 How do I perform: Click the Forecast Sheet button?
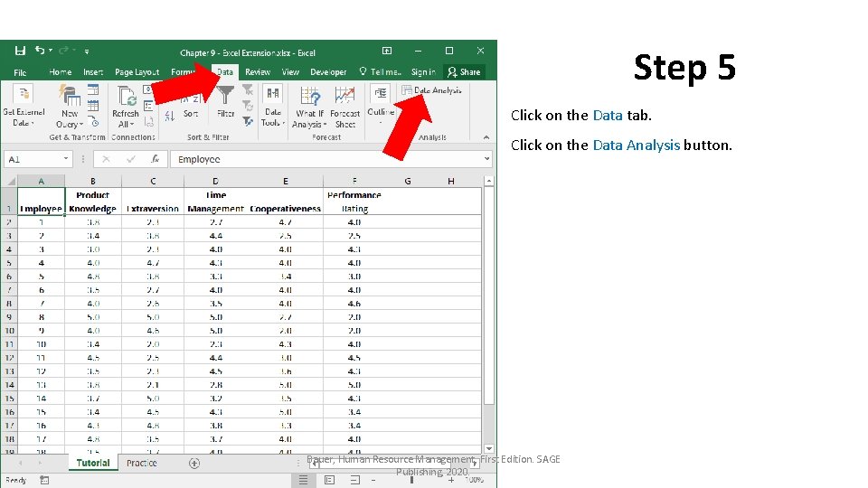pyautogui.click(x=344, y=108)
